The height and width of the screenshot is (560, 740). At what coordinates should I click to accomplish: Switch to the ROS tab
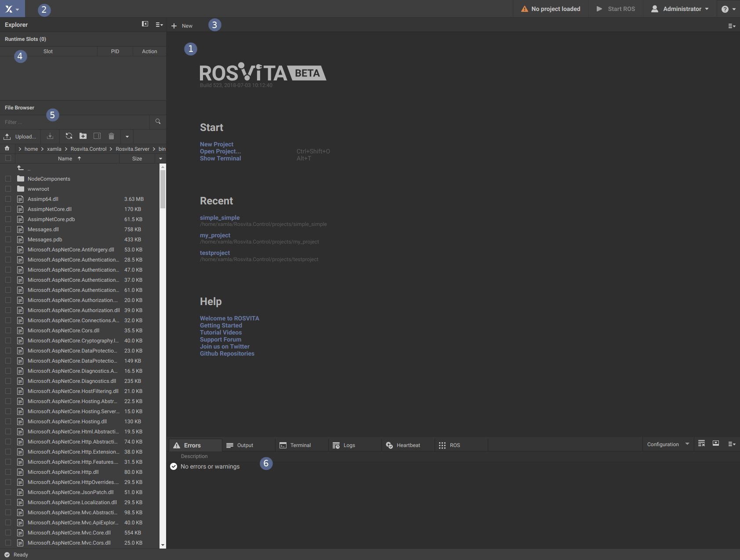461,445
